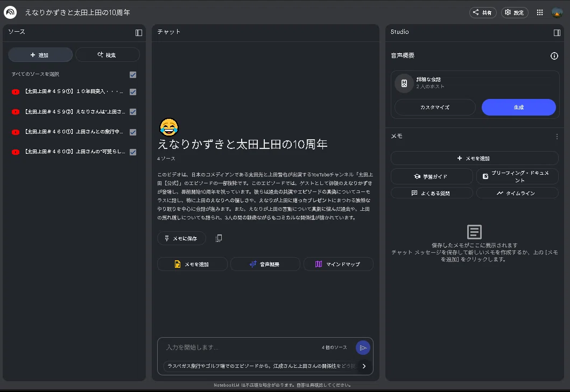Open the マインドマップ button

coord(339,264)
